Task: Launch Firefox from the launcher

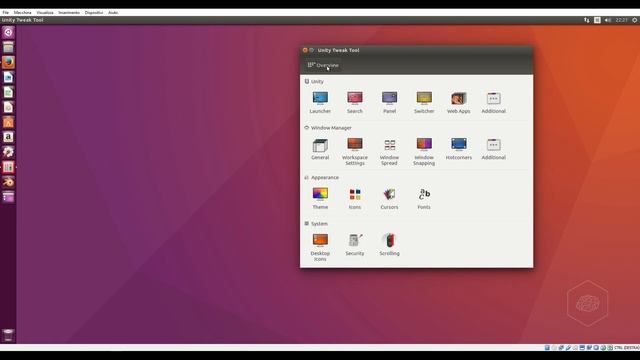Action: pos(8,62)
